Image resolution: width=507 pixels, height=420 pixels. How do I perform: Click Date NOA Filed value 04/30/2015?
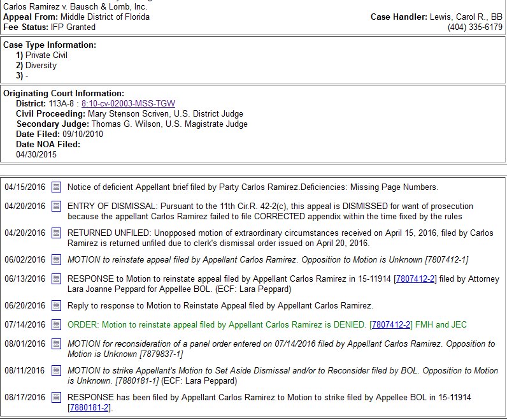tap(36, 155)
